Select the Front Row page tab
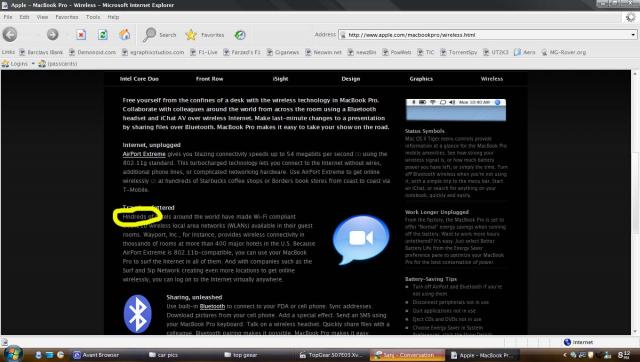The image size is (640, 362). (x=209, y=79)
